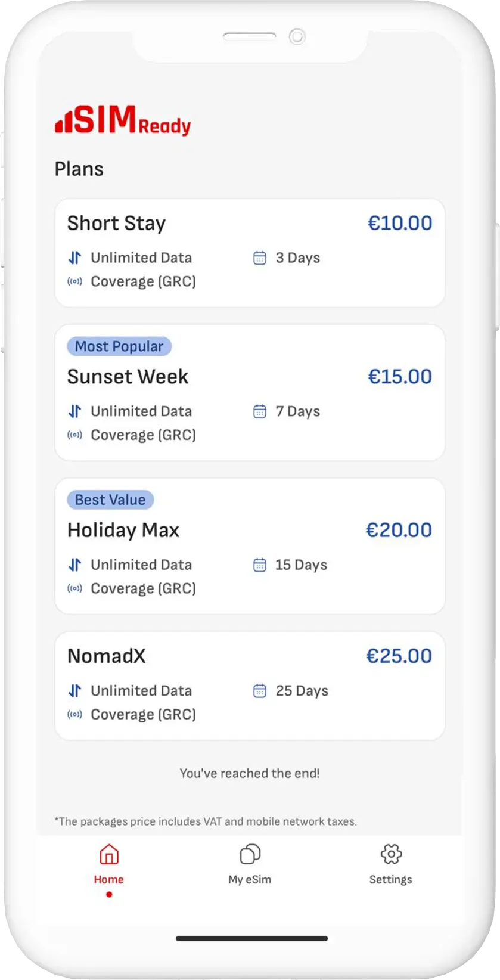Select the Short Stay plan card
Viewport: 500px width, 980px height.
[250, 253]
